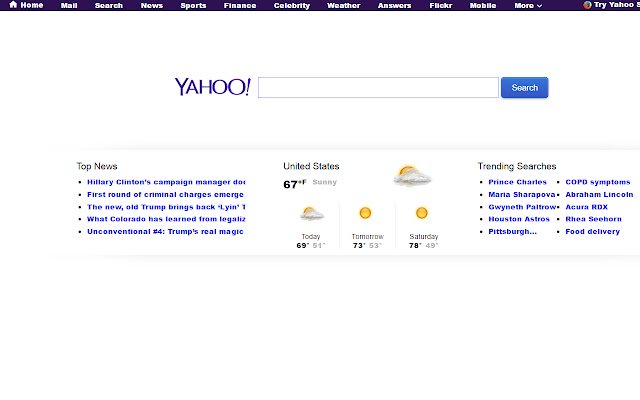Click the blue Search button

tap(524, 87)
